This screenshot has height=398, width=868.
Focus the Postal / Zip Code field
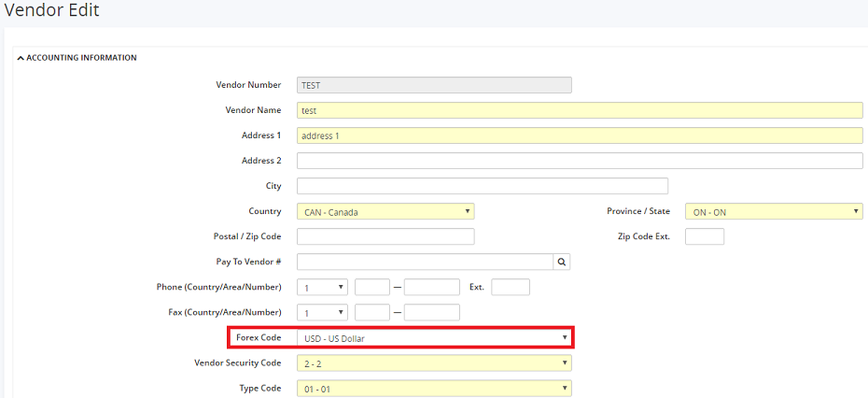tap(385, 237)
